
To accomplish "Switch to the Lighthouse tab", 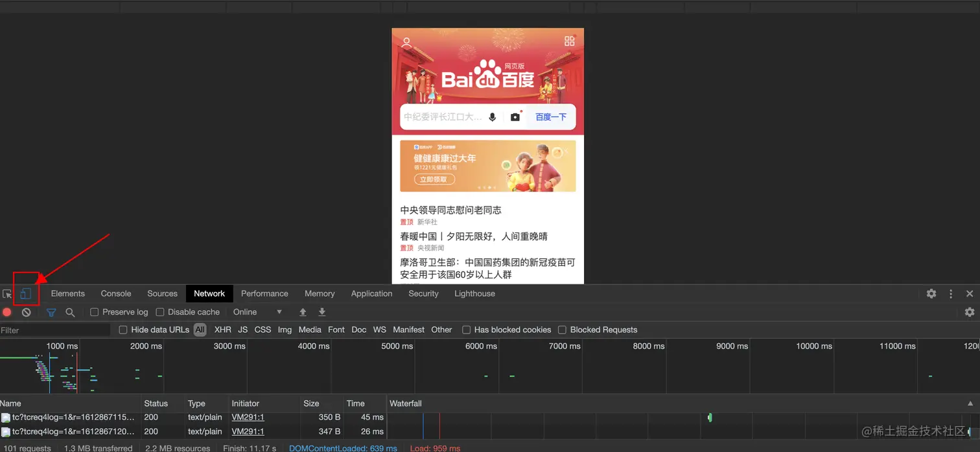I will pyautogui.click(x=474, y=293).
